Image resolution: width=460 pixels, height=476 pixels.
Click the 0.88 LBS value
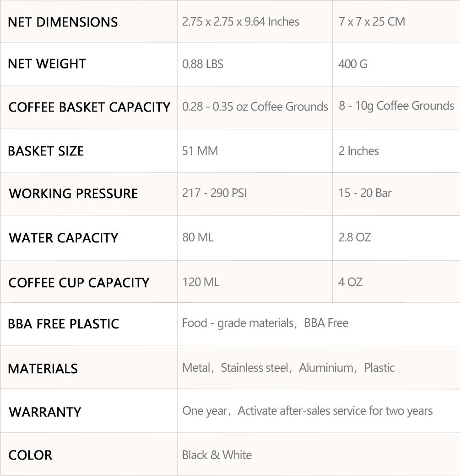(x=203, y=64)
